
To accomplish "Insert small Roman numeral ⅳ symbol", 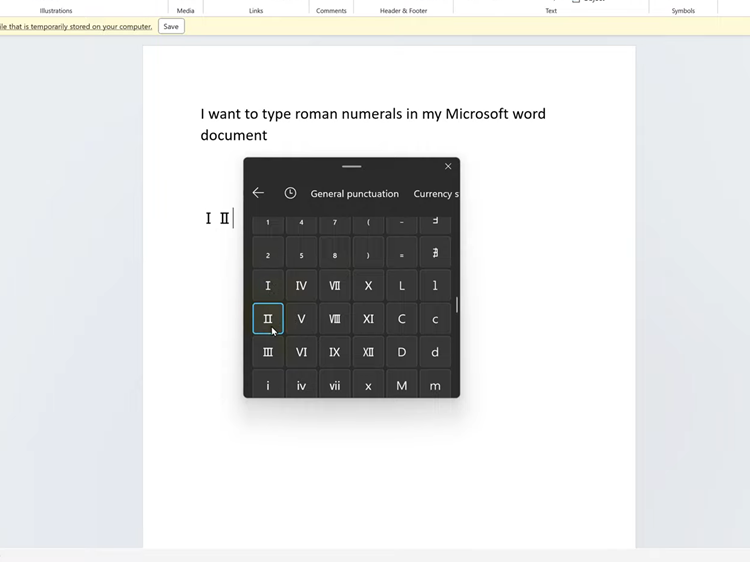I will 301,384.
